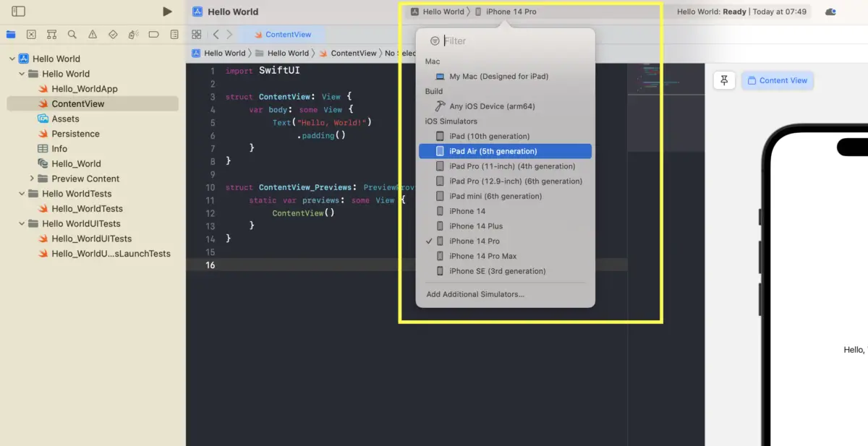Click the iPhone 14 Pro destination in toolbar

506,12
